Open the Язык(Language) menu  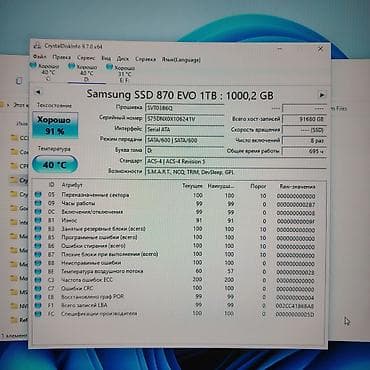181,60
